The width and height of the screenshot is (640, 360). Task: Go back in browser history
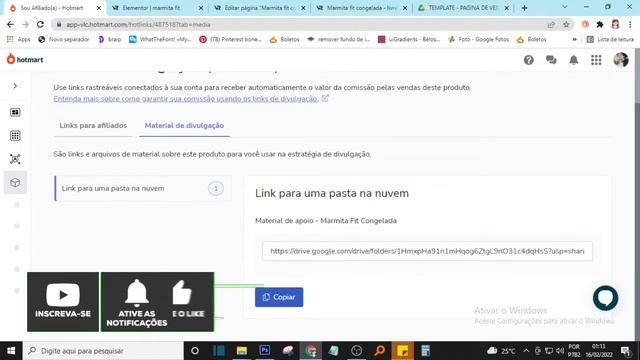[x=10, y=24]
